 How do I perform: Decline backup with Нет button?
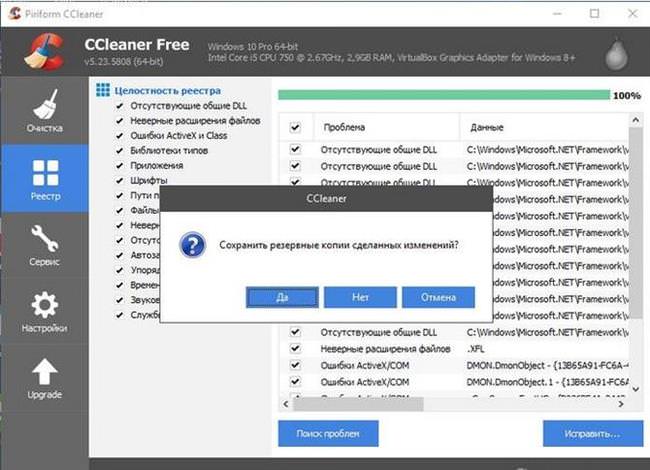pyautogui.click(x=360, y=297)
